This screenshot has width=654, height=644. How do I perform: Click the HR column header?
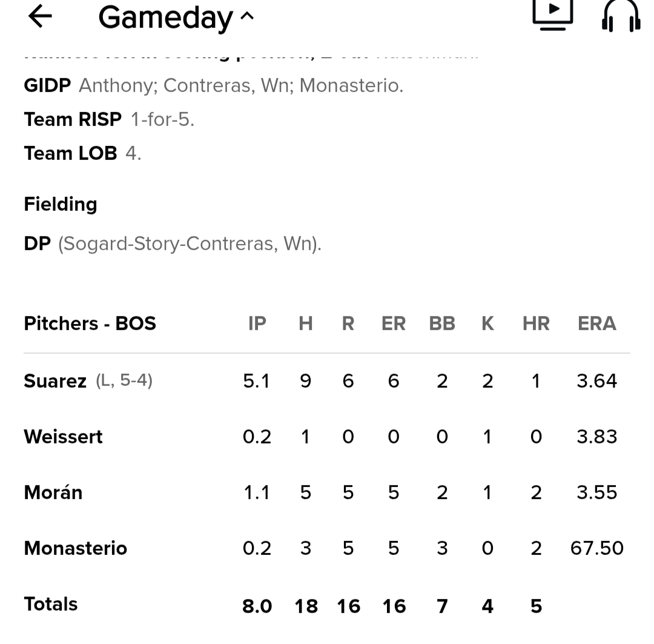click(536, 324)
